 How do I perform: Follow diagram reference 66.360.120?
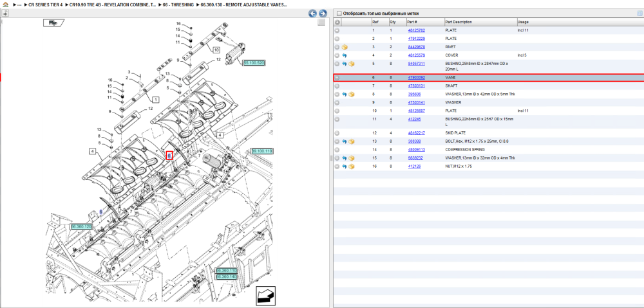coord(81,226)
